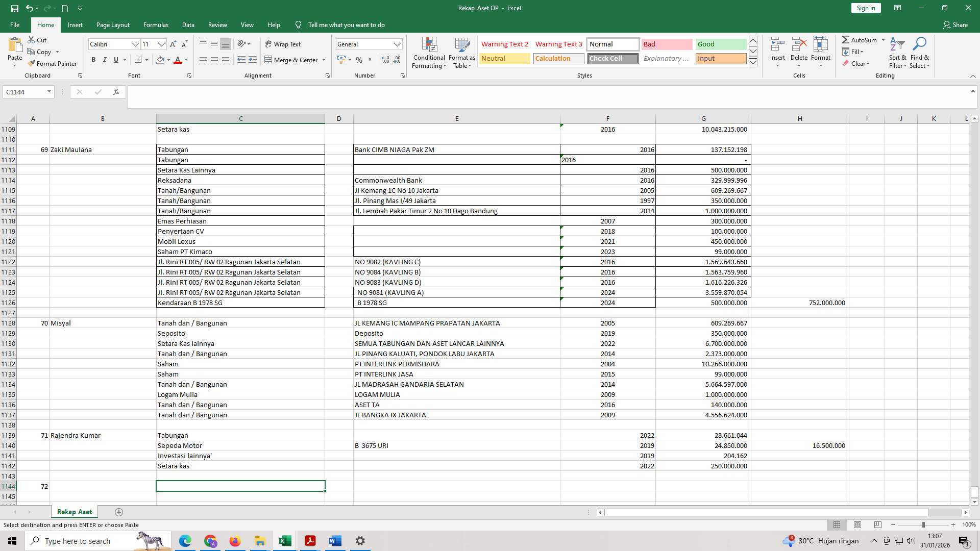Open the Find & Select menu

coord(920,53)
